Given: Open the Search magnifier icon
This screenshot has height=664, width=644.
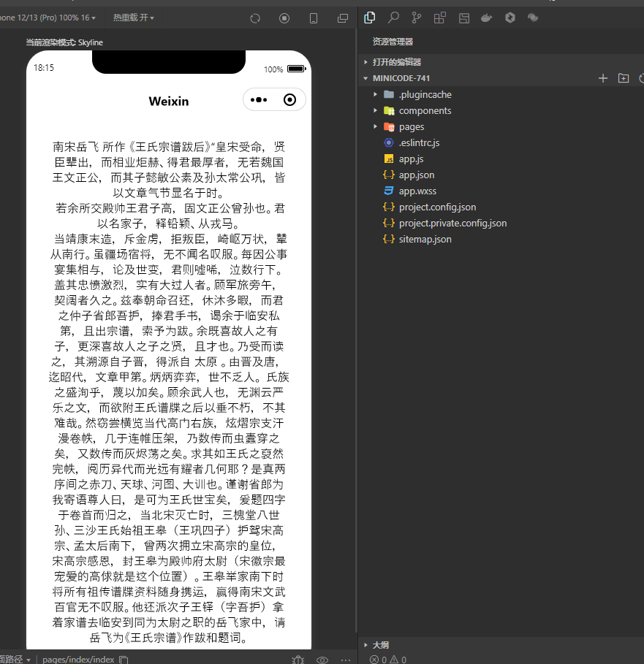Looking at the screenshot, I should [393, 18].
